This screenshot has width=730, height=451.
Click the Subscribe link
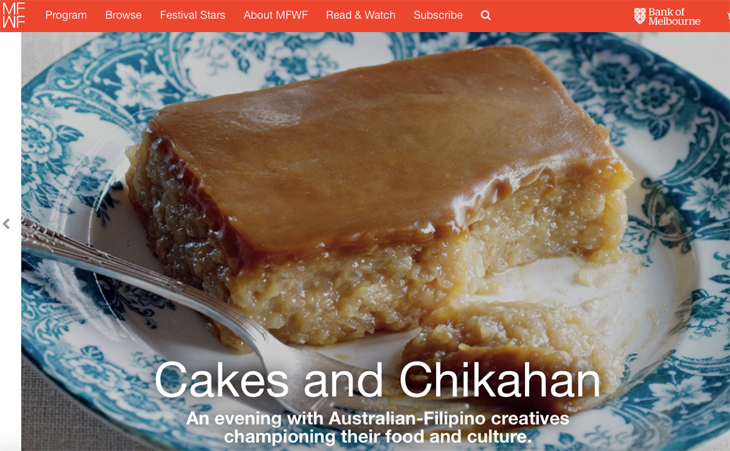click(438, 15)
